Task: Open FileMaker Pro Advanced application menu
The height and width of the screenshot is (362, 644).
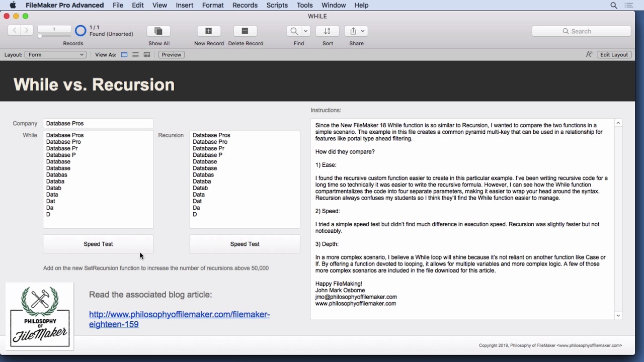Action: click(65, 5)
